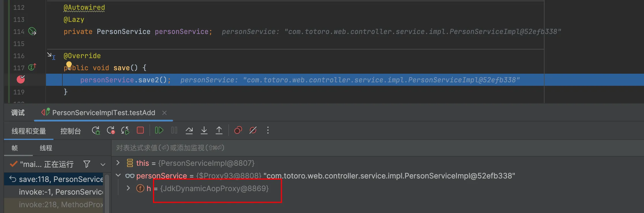Open the debugger more actions menu
This screenshot has width=644, height=213.
tap(268, 130)
